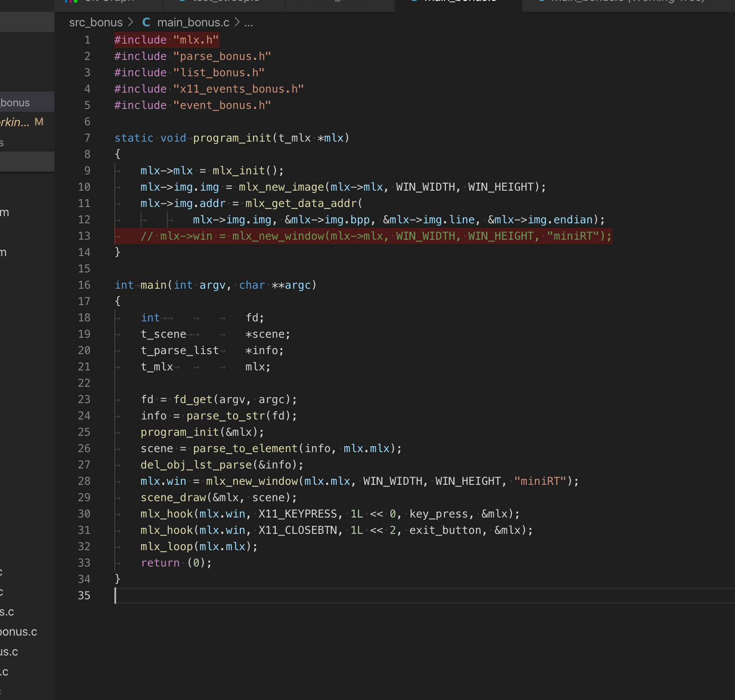
Task: Place cursor on the commented mlx_new_window line
Action: tap(363, 236)
